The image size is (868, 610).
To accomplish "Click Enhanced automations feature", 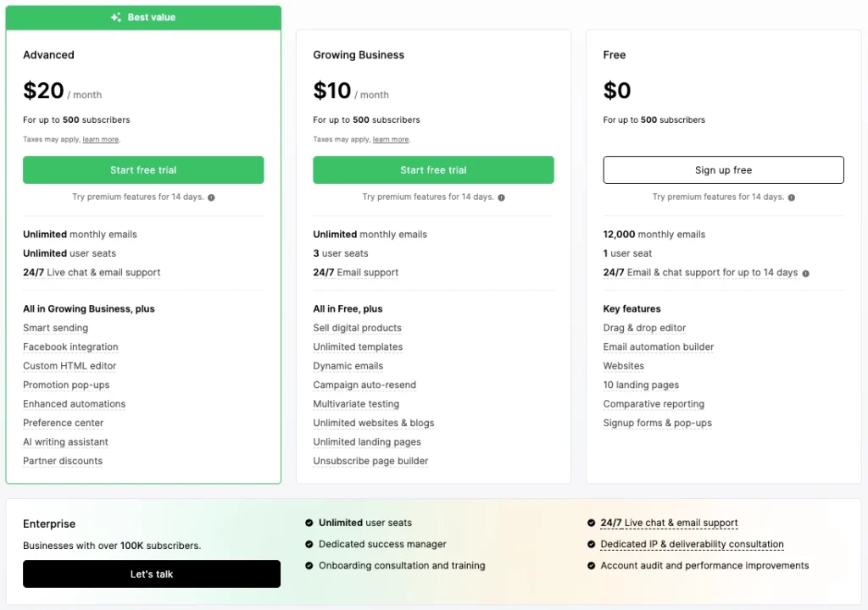I will click(75, 404).
